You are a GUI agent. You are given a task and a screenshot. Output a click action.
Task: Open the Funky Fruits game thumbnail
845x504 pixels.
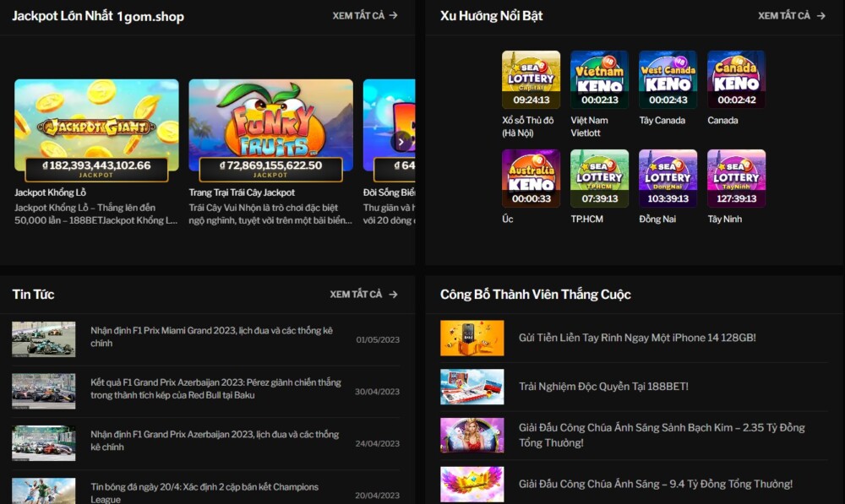point(270,127)
